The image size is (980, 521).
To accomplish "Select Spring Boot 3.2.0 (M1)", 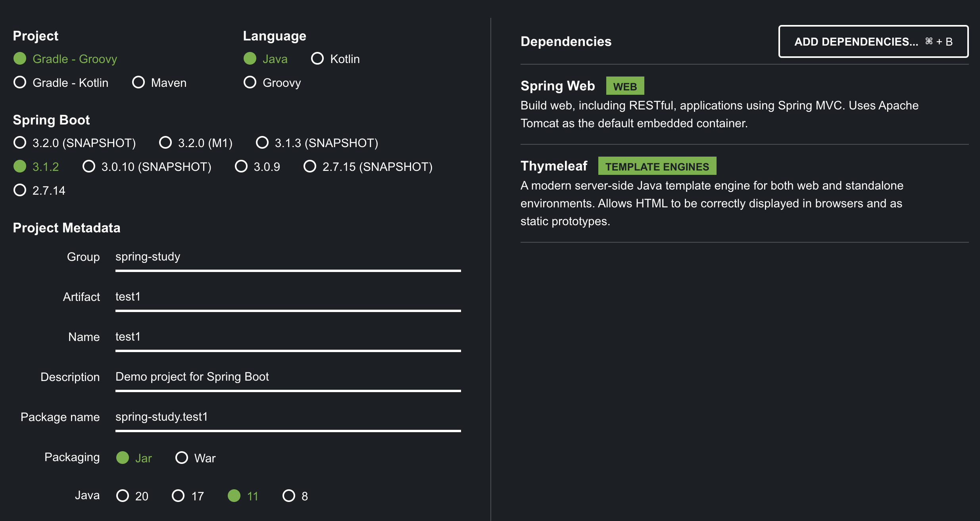I will point(196,143).
